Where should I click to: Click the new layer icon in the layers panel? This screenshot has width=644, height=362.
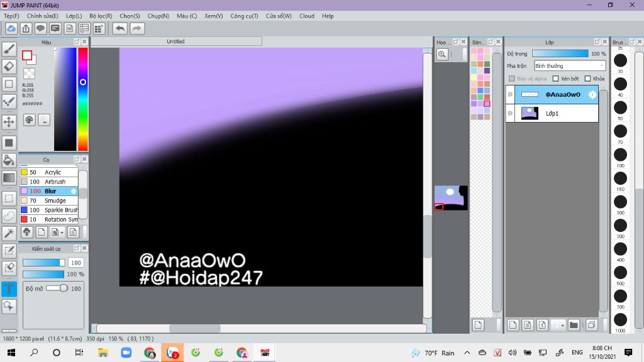tap(513, 325)
